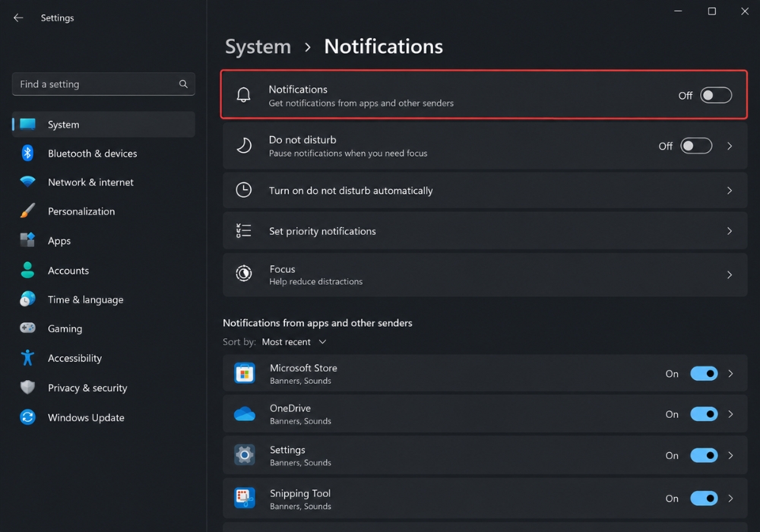
Task: Click the Set priority notifications label
Action: tap(322, 231)
